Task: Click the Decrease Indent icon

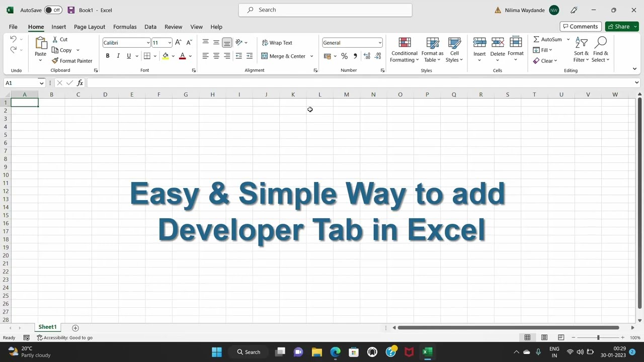Action: pyautogui.click(x=239, y=56)
